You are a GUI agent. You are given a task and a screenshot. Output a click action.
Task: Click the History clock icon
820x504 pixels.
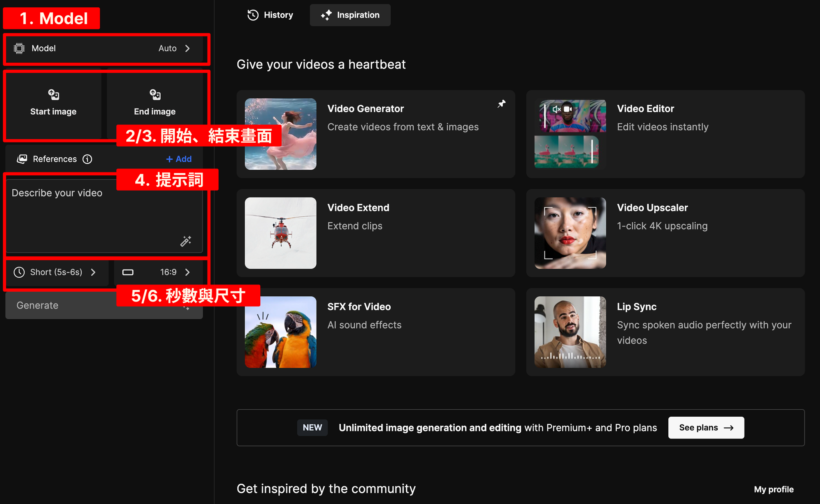point(253,15)
